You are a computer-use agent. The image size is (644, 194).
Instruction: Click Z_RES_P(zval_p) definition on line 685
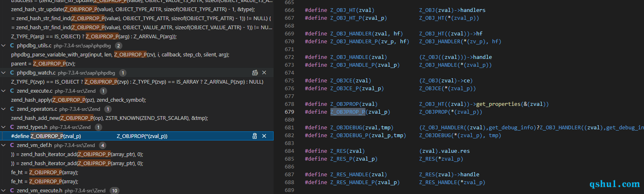pyautogui.click(x=354, y=159)
